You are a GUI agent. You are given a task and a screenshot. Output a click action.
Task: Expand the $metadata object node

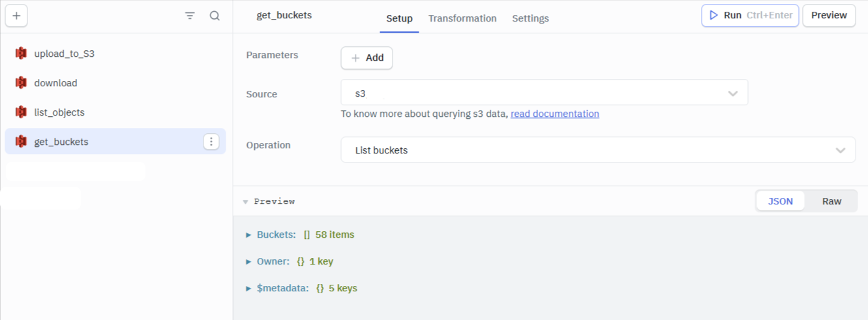[x=248, y=288]
